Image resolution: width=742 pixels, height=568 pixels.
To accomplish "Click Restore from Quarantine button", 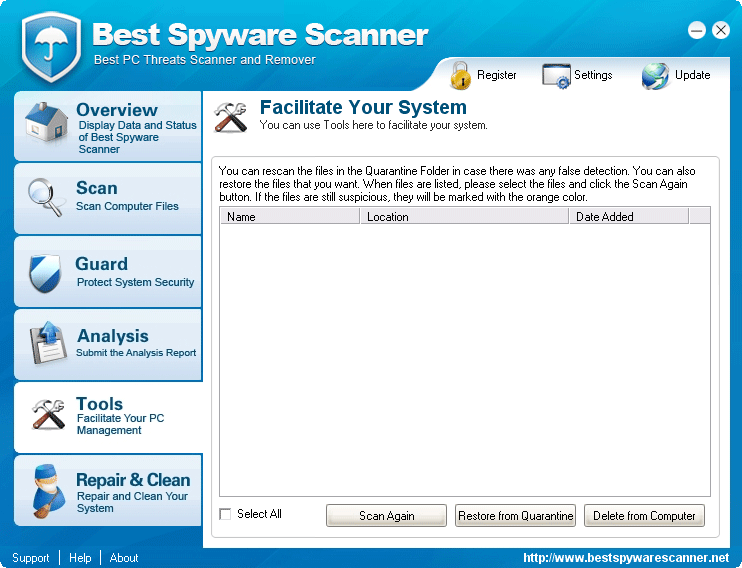I will coord(515,515).
